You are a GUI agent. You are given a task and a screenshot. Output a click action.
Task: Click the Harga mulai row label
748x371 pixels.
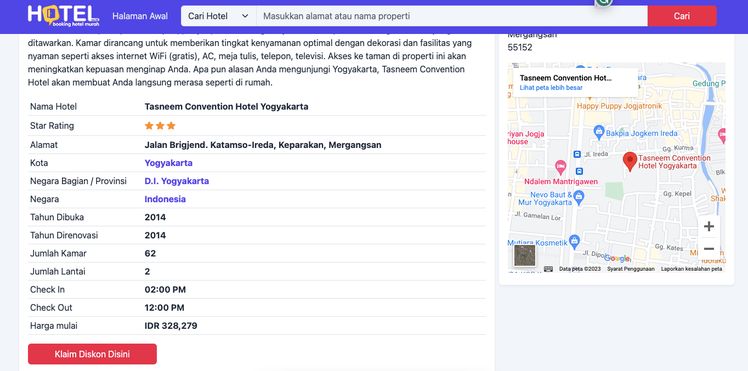[53, 326]
